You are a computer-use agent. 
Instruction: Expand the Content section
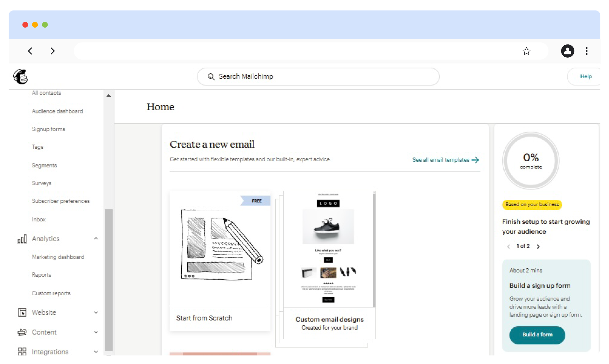pos(96,332)
